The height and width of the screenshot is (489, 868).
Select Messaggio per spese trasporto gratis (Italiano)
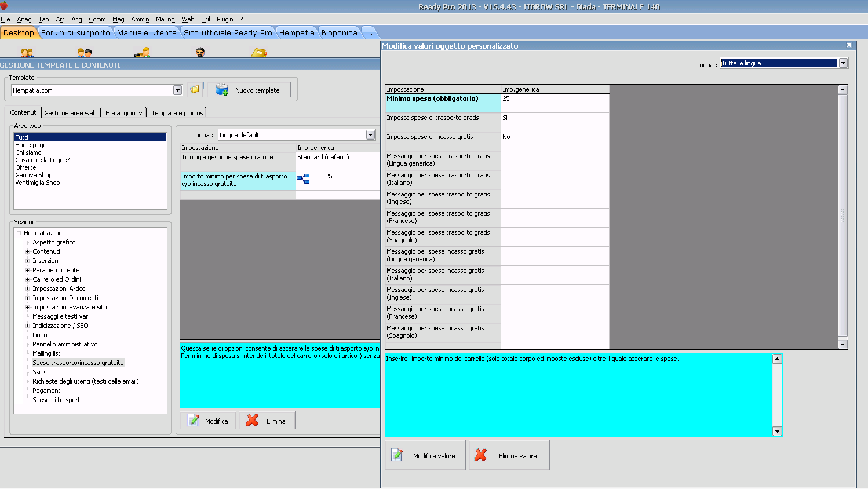click(497, 180)
